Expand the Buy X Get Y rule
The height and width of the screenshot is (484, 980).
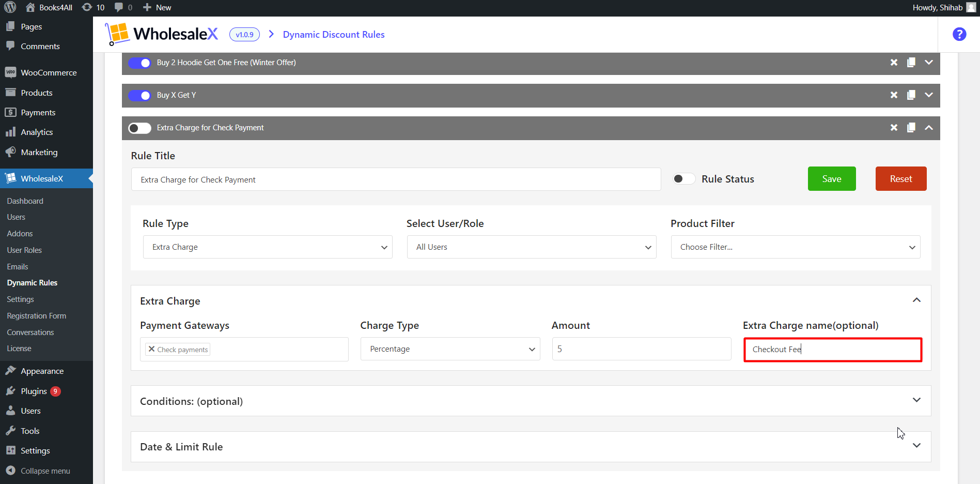(x=929, y=95)
